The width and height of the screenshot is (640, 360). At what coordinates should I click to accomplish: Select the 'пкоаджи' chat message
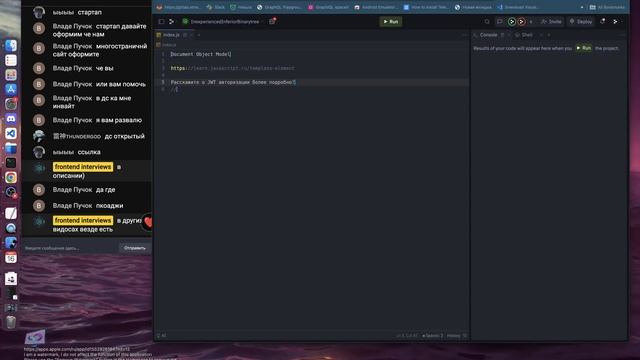(109, 205)
